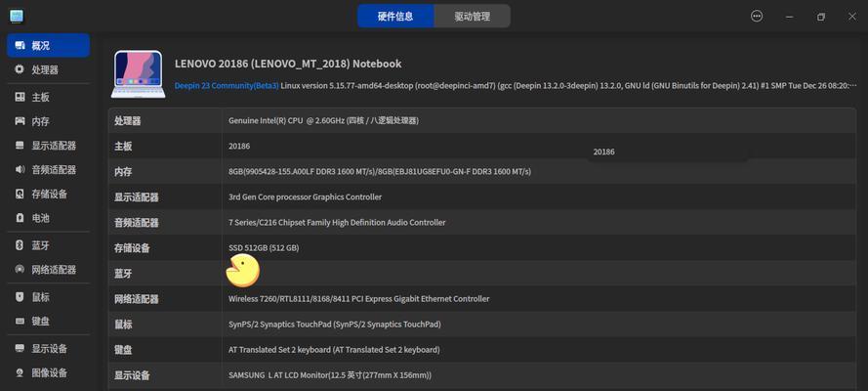The height and width of the screenshot is (391, 868).
Task: Select 电池 label in the sidebar
Action: 40,218
